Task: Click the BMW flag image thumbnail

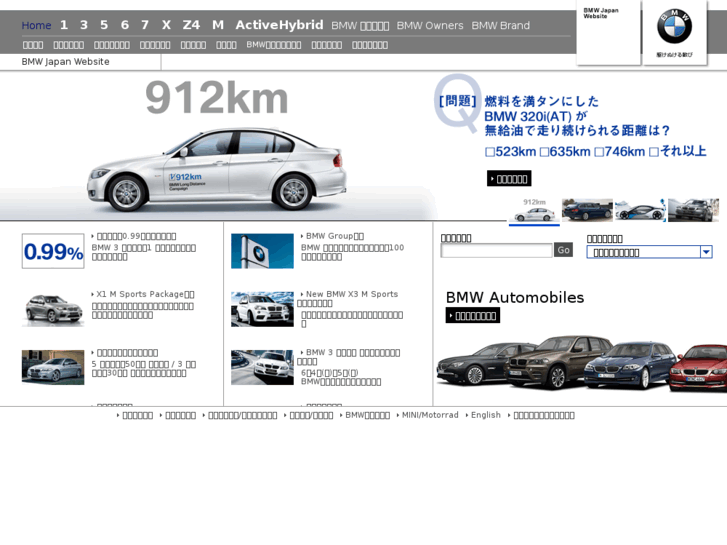Action: (x=262, y=251)
